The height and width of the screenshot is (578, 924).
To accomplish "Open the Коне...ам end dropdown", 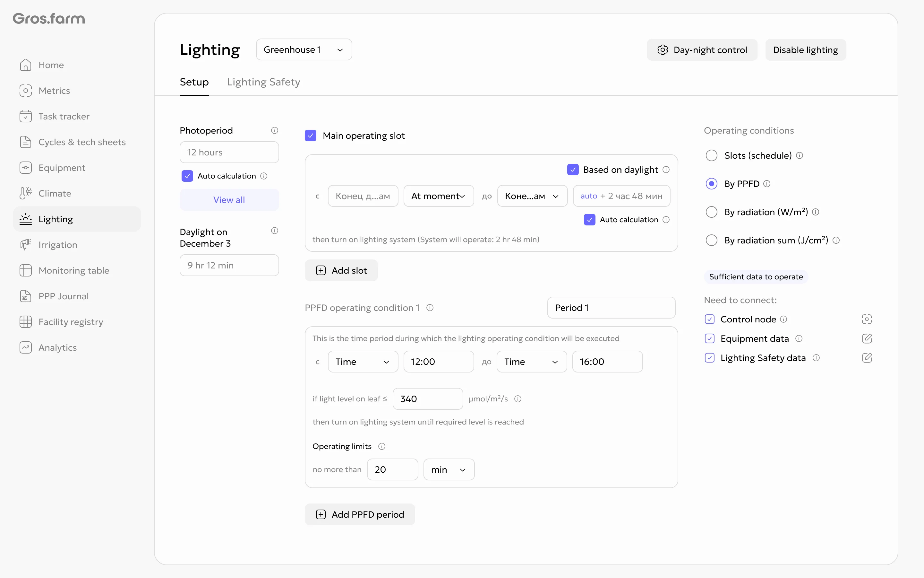I will 532,196.
